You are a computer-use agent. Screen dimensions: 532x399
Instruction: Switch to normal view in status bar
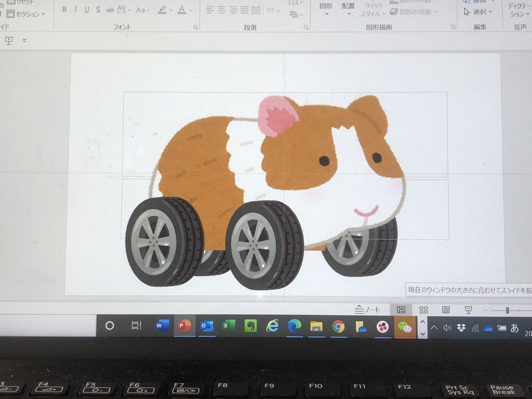click(x=401, y=309)
